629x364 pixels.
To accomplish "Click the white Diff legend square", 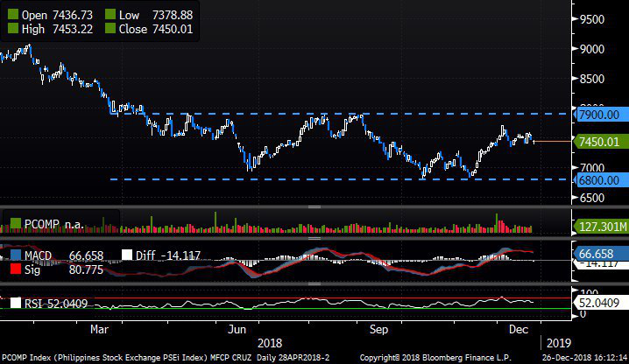I will coord(126,254).
